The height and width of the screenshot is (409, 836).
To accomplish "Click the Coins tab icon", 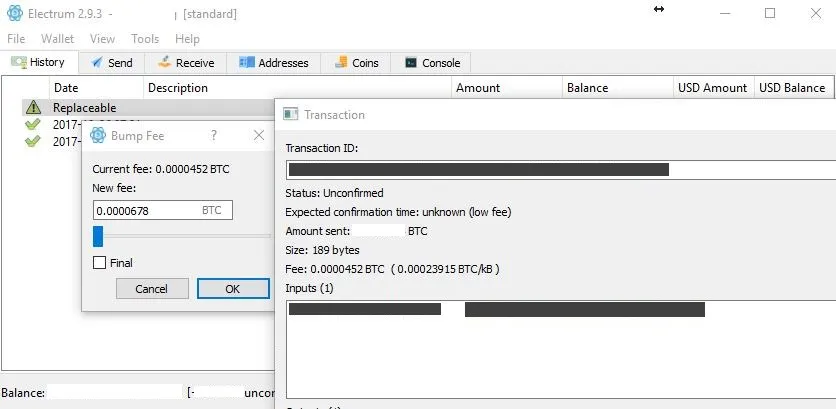I will (341, 62).
